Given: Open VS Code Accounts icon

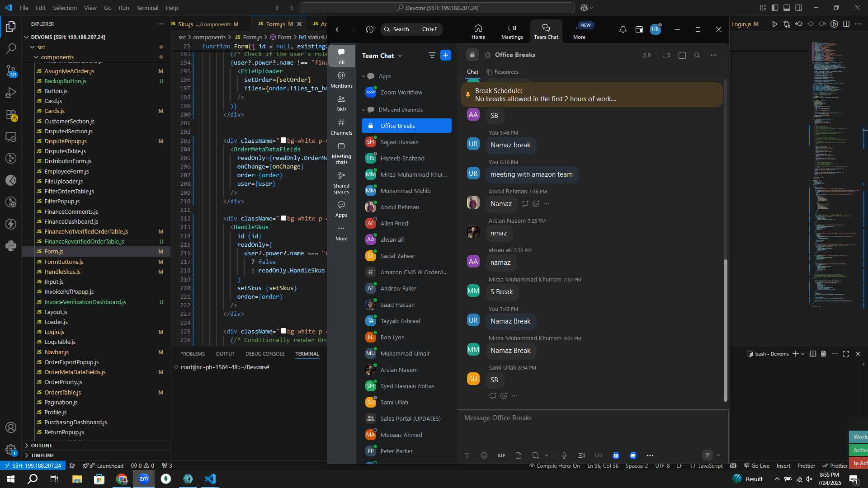Looking at the screenshot, I should (x=11, y=427).
